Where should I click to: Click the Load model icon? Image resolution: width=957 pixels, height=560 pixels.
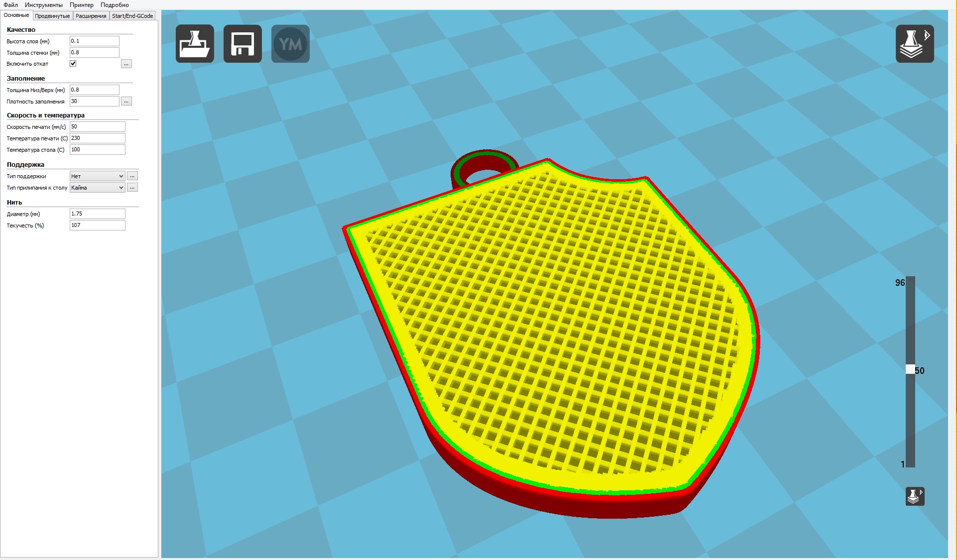click(195, 44)
